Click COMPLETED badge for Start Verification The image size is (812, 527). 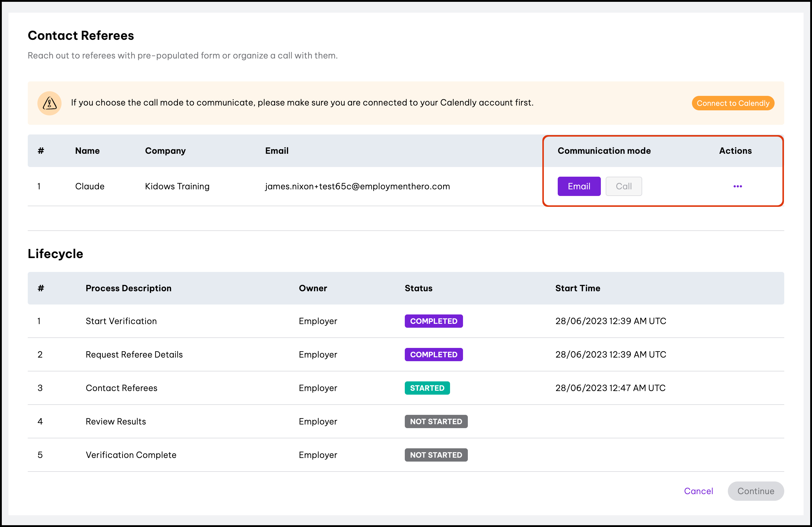[433, 321]
